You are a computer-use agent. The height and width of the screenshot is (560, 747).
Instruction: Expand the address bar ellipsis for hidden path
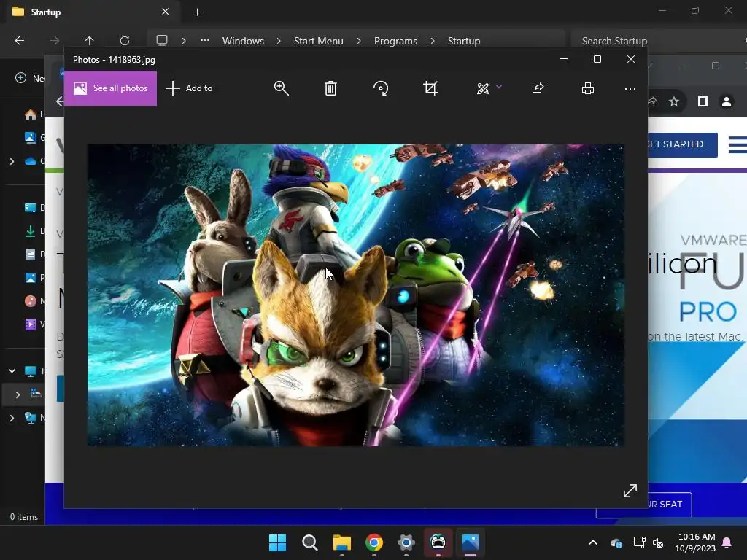[205, 41]
